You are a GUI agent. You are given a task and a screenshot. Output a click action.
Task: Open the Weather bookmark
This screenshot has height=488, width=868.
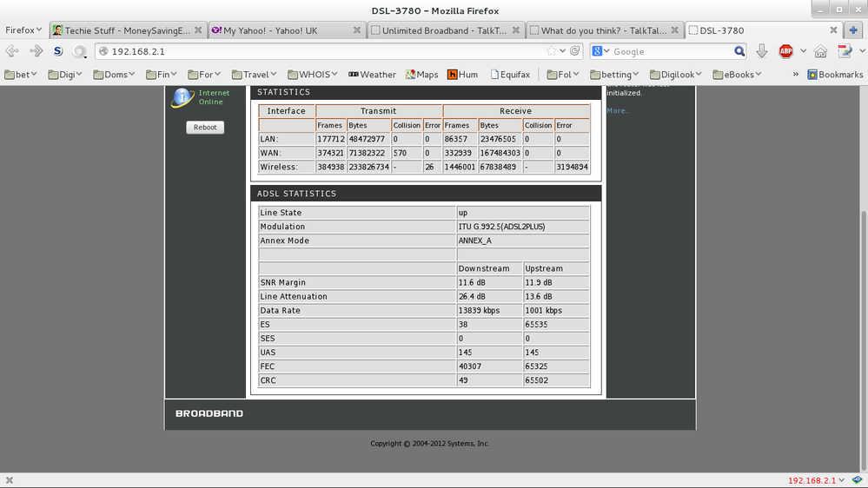pyautogui.click(x=372, y=74)
